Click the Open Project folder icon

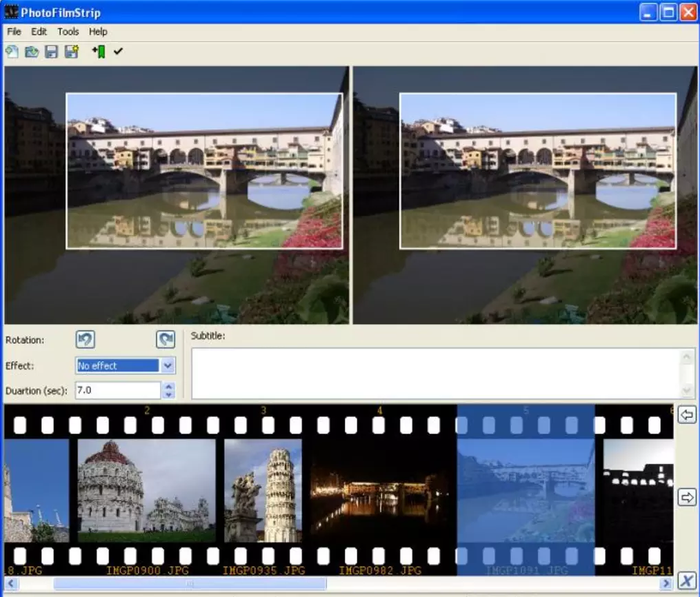[x=32, y=52]
